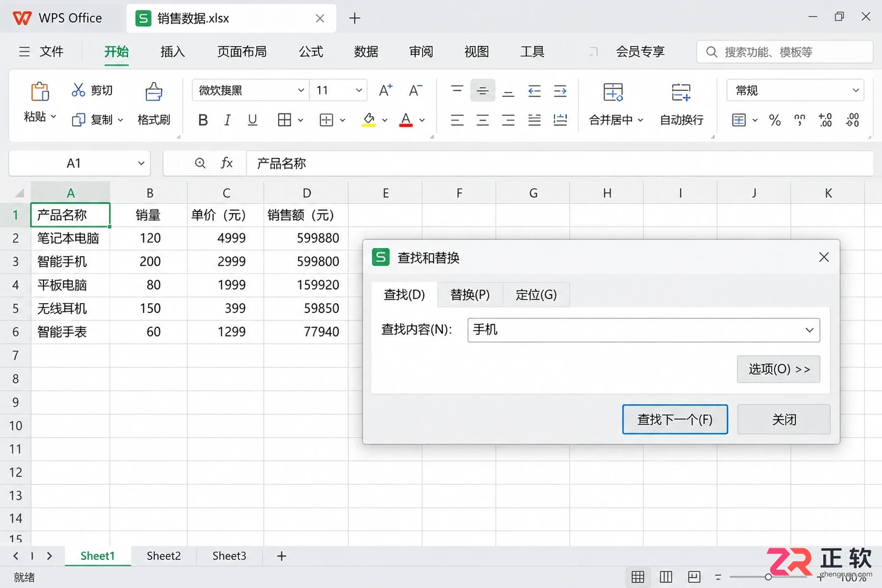Decrease font size with the A- icon

[x=415, y=91]
